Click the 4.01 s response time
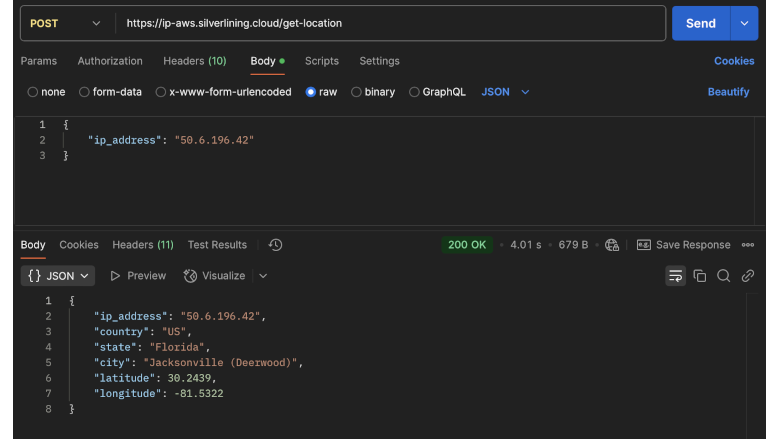780x439 pixels. [526, 245]
